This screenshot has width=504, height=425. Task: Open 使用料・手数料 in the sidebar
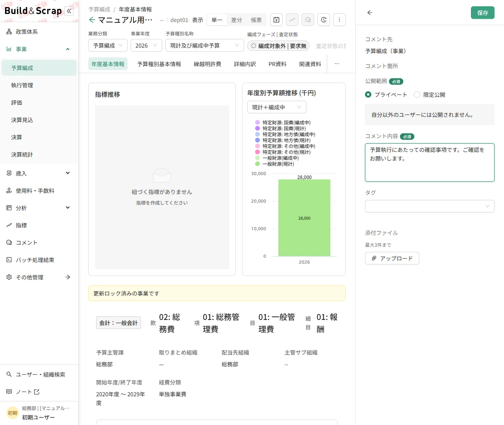click(39, 191)
